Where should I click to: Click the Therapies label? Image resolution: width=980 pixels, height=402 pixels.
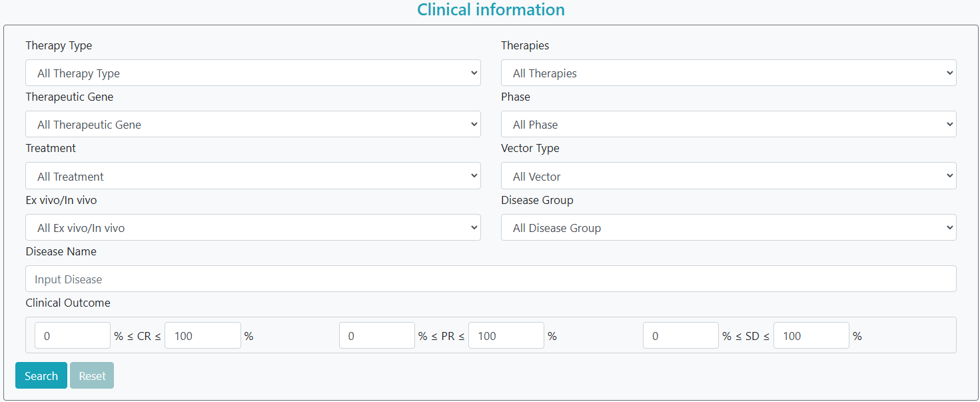[x=525, y=46]
